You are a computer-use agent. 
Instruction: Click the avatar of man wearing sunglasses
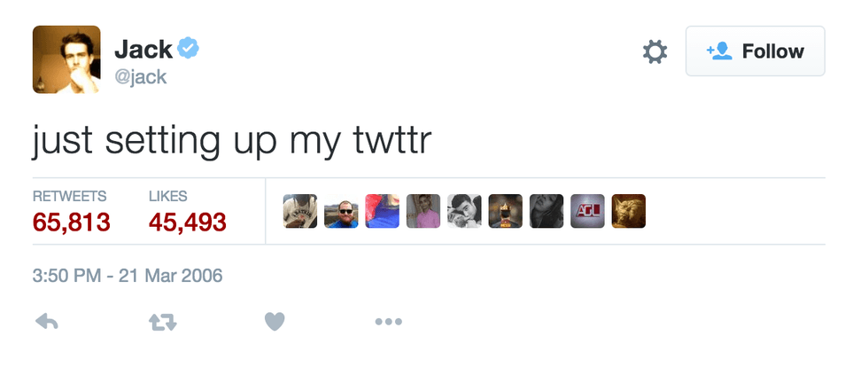[x=341, y=211]
